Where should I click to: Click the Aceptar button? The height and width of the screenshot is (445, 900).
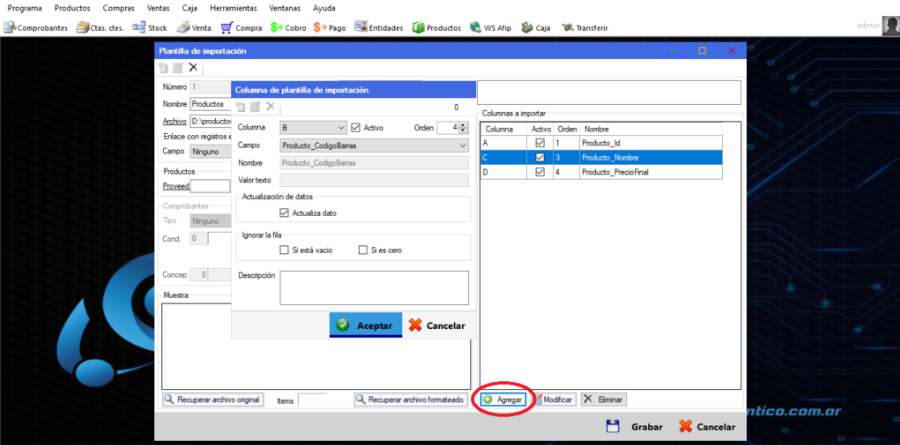366,325
